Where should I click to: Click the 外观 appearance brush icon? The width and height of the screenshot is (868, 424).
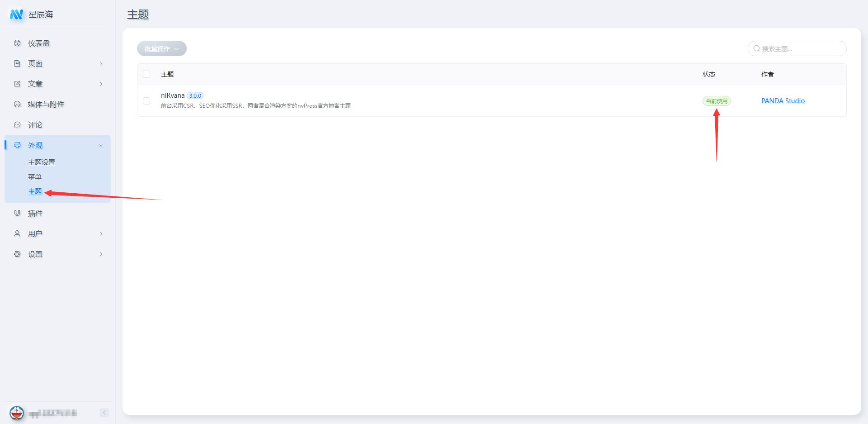coord(17,145)
